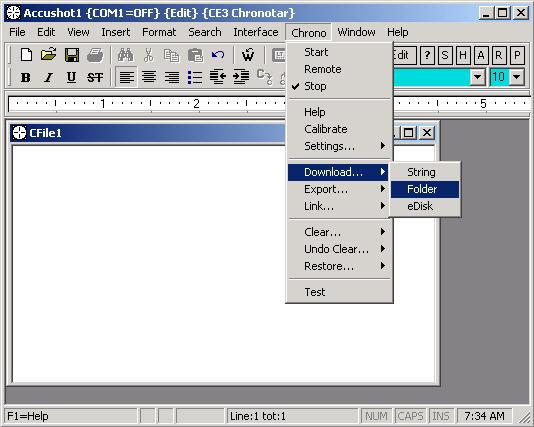Open a file with the folder icon

[x=49, y=55]
